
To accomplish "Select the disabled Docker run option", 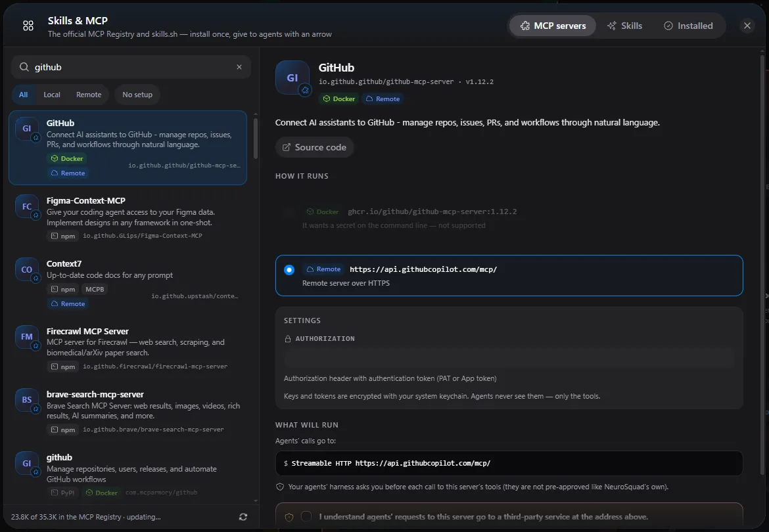I will tap(289, 212).
